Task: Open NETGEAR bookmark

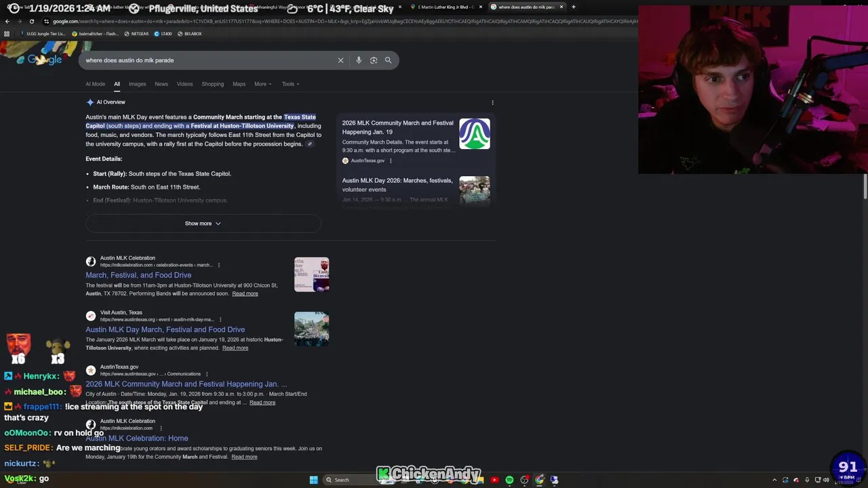Action: [136, 34]
